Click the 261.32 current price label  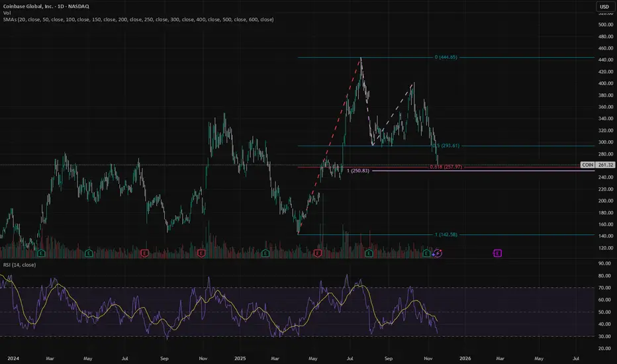point(606,165)
